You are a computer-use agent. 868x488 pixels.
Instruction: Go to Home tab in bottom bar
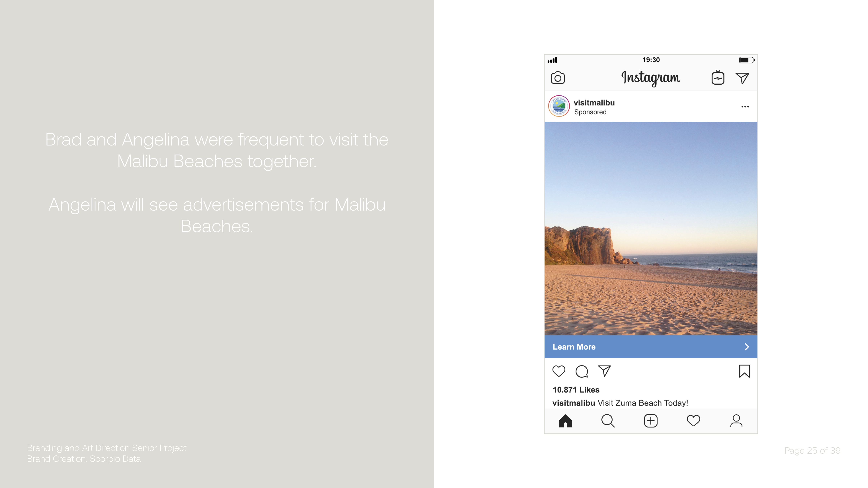(565, 421)
